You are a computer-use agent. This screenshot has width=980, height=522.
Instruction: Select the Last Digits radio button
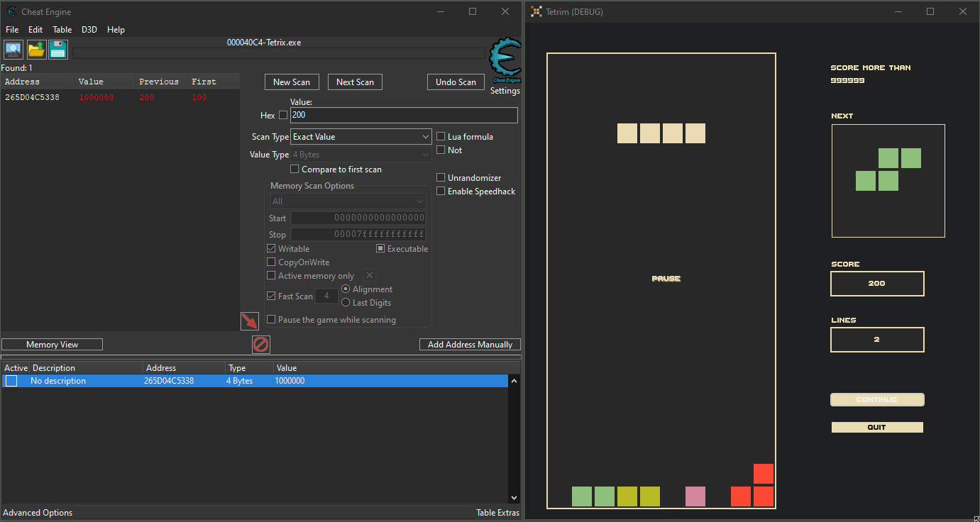point(346,303)
